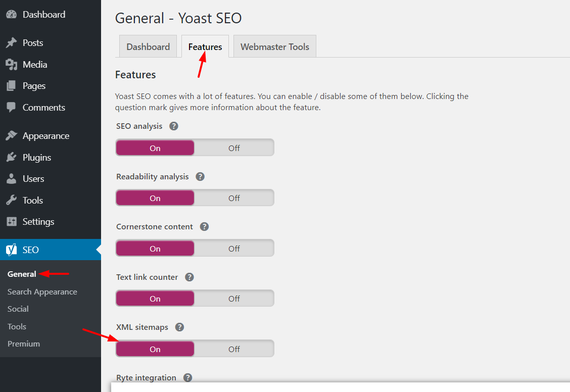Turn SEO analysis On

click(155, 148)
